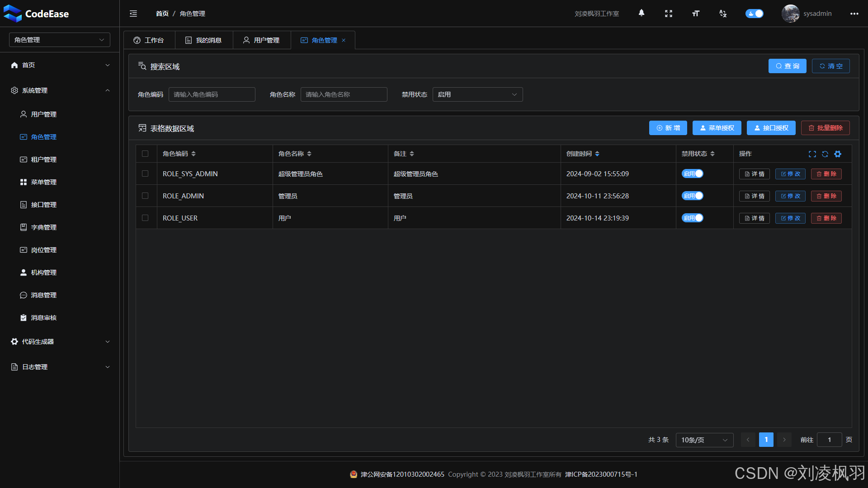The height and width of the screenshot is (488, 868).
Task: Open 字典管理 in the sidebar
Action: click(x=43, y=227)
